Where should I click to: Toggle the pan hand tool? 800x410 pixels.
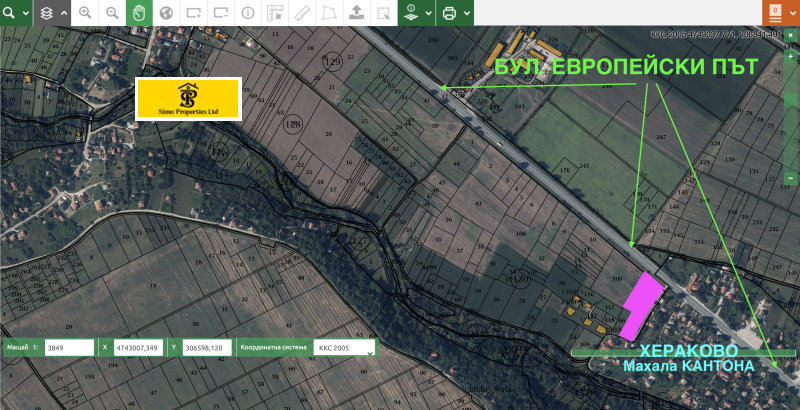[139, 13]
